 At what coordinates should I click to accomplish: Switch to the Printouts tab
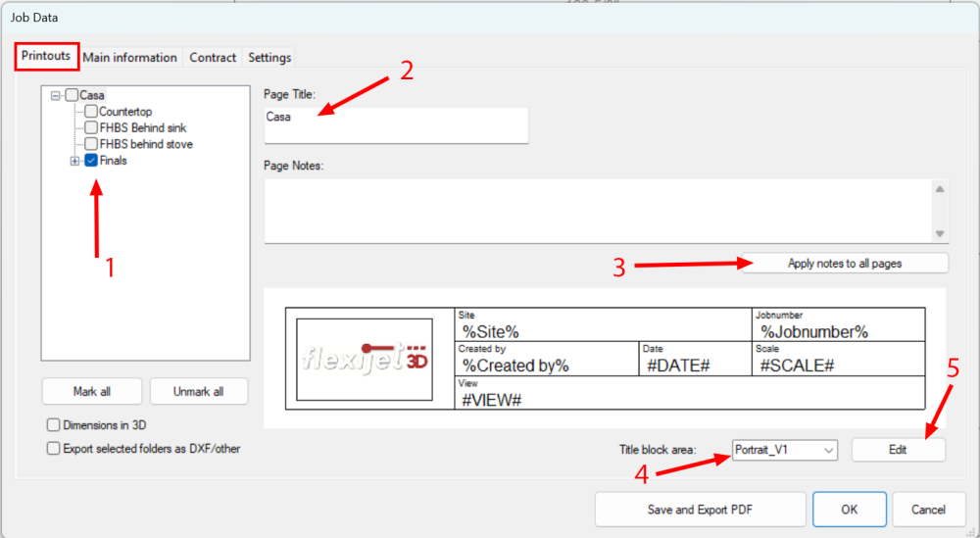point(46,56)
